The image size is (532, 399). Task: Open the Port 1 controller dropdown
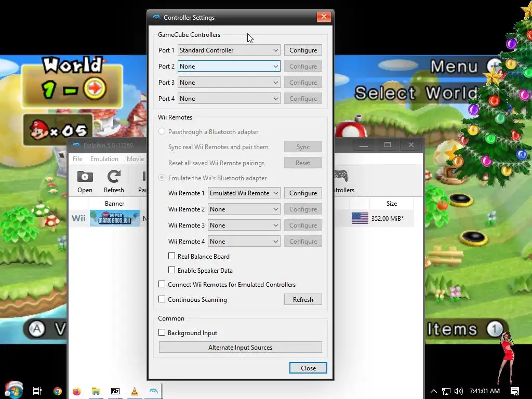(x=229, y=50)
